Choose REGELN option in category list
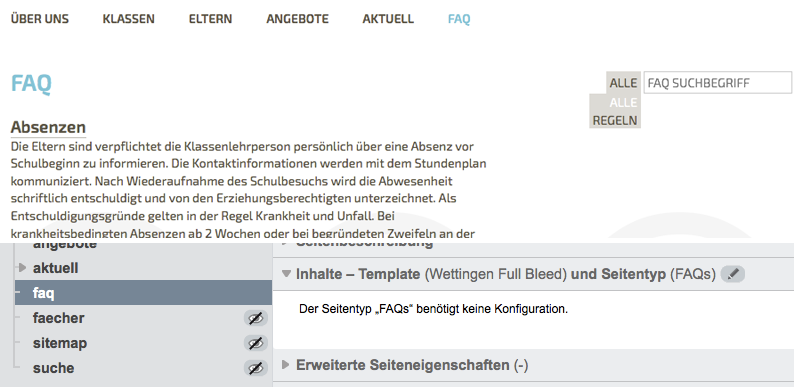 point(615,121)
